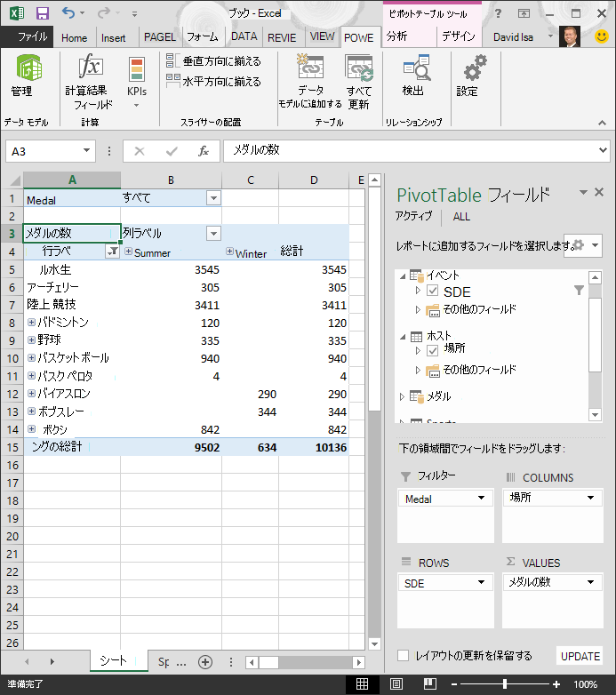The height and width of the screenshot is (695, 616).
Task: Click the worksheet vertical scrollbar thumb
Action: [x=375, y=299]
